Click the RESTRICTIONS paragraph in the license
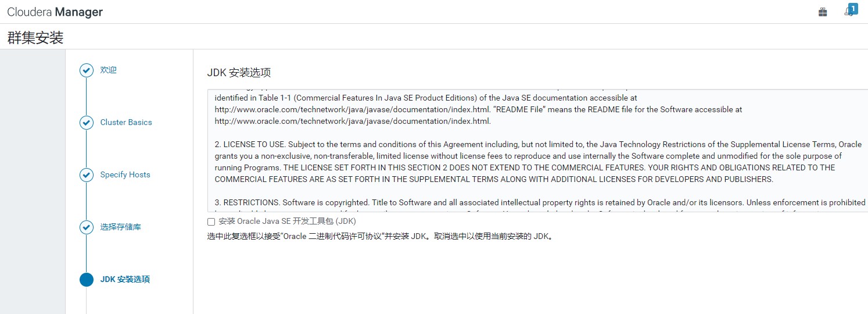The height and width of the screenshot is (314, 868). click(x=540, y=202)
